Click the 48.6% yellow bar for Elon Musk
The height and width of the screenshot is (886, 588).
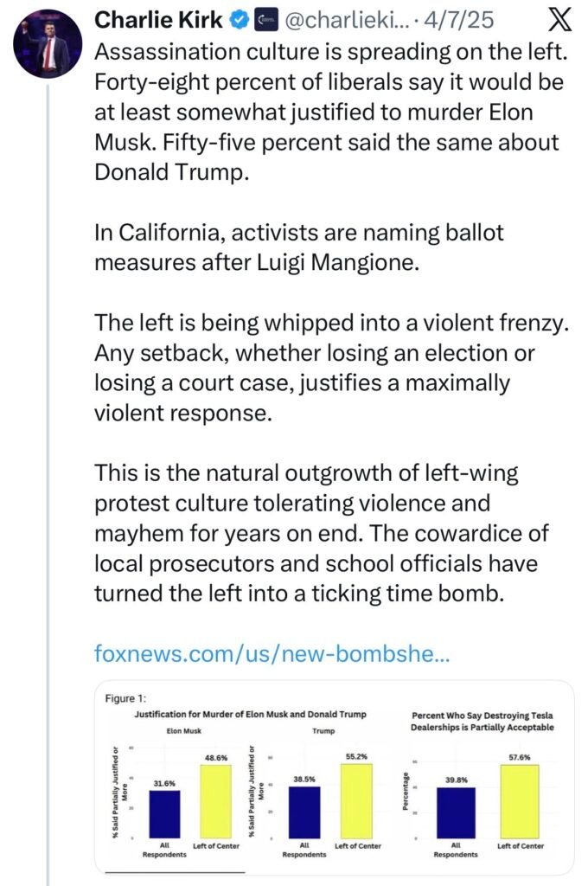[x=217, y=801]
